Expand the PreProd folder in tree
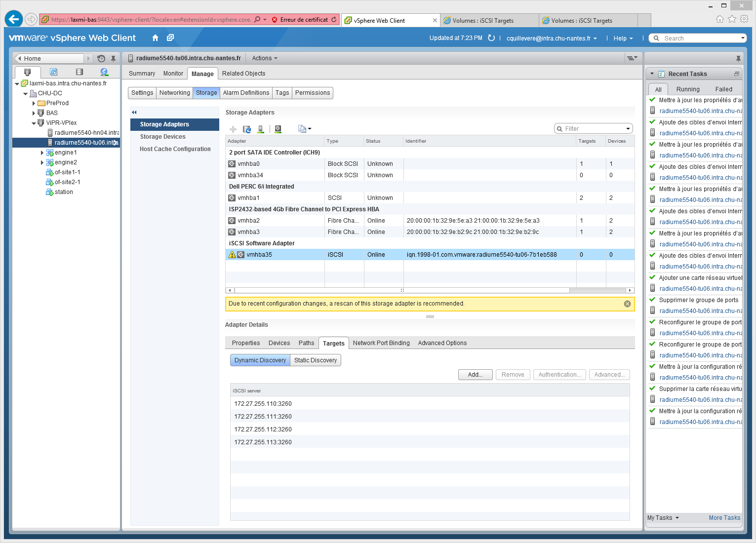The width and height of the screenshot is (756, 543). (34, 103)
